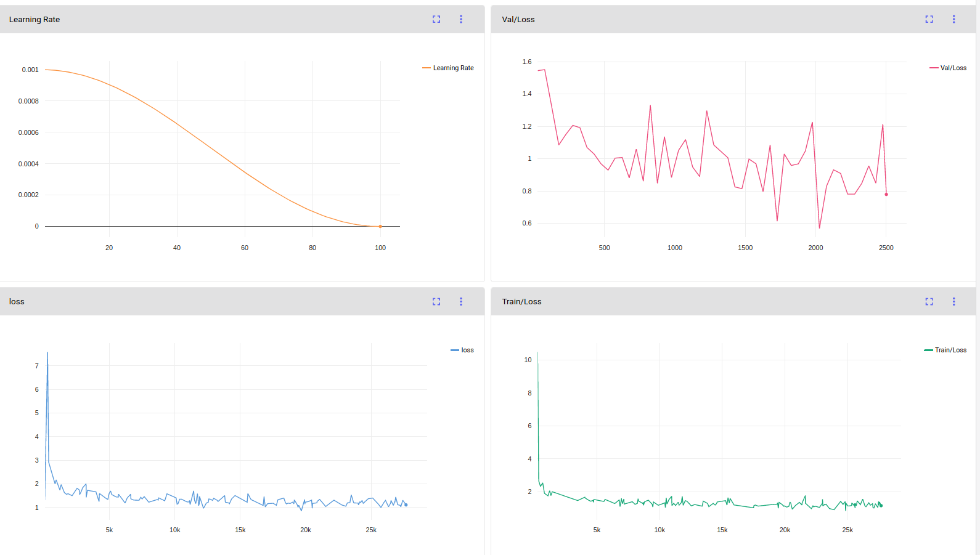Image resolution: width=980 pixels, height=555 pixels.
Task: Click the Learning Rate panel title
Action: (x=35, y=19)
